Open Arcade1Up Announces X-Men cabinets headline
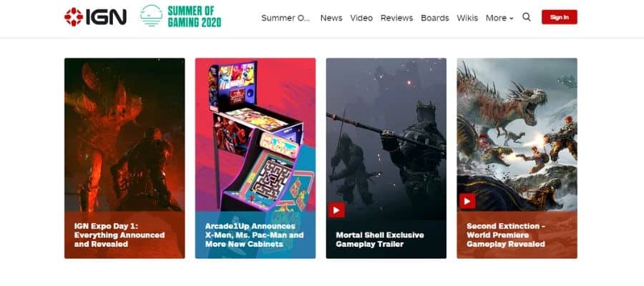644x286 pixels. click(254, 235)
